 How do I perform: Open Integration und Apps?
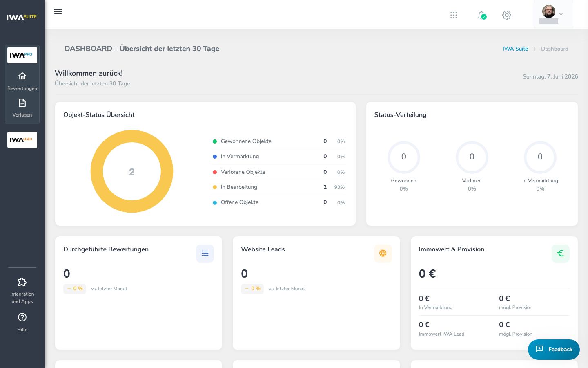coord(22,291)
